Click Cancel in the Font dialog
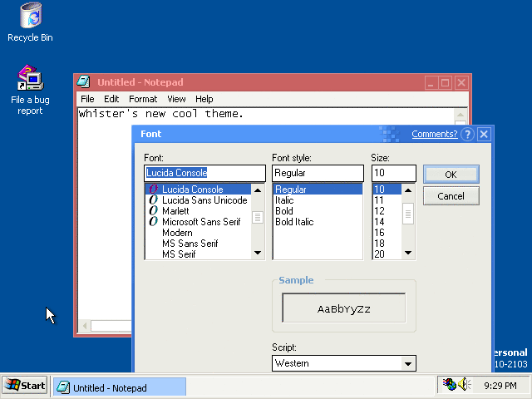The height and width of the screenshot is (399, 532). coord(451,196)
